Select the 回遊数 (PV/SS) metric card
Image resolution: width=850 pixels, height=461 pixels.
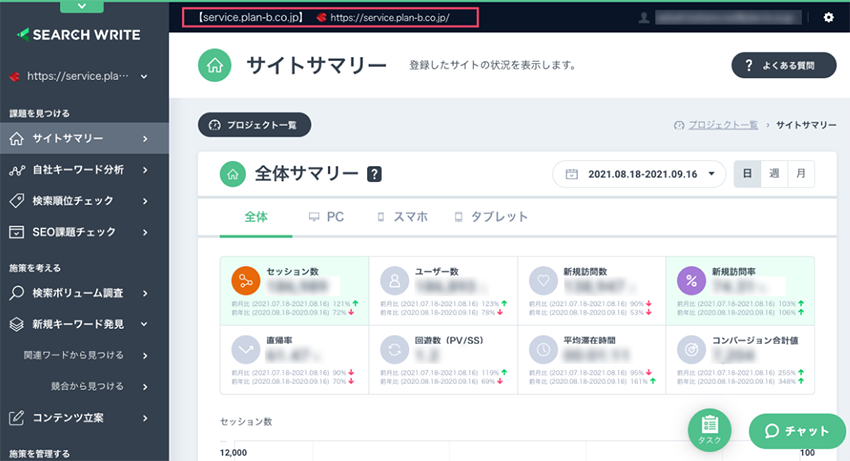pyautogui.click(x=443, y=360)
